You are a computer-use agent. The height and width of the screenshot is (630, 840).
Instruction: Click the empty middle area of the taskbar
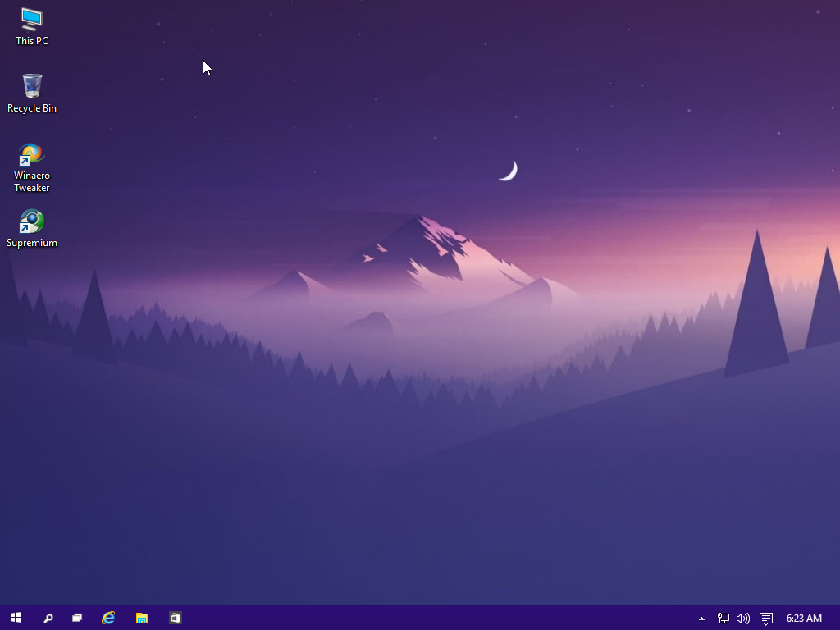click(435, 619)
